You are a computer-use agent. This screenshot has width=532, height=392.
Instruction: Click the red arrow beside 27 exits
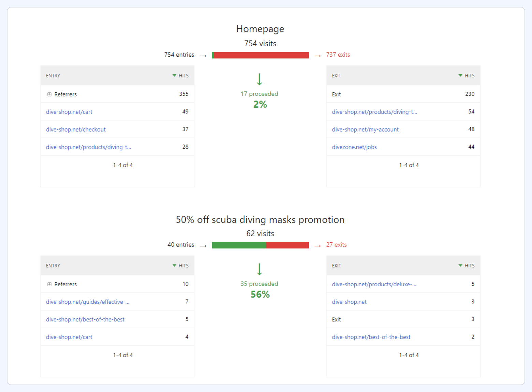click(317, 245)
